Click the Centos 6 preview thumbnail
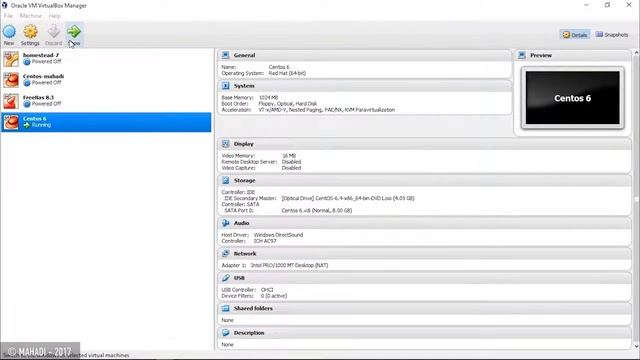The width and height of the screenshot is (640, 360). coord(573,98)
